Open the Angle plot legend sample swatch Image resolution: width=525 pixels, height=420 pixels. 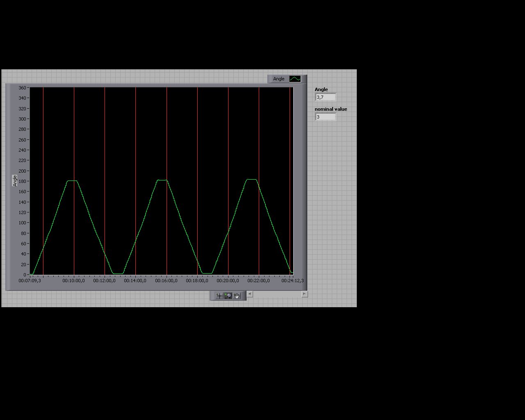pyautogui.click(x=295, y=79)
